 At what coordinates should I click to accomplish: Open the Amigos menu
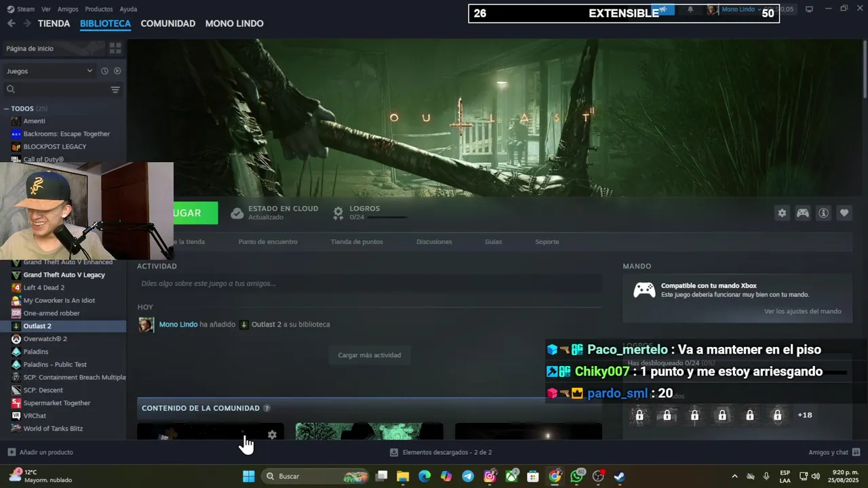pos(68,9)
